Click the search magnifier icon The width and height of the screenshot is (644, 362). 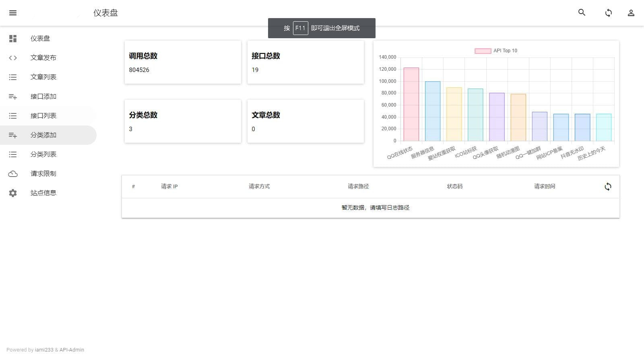click(x=582, y=12)
